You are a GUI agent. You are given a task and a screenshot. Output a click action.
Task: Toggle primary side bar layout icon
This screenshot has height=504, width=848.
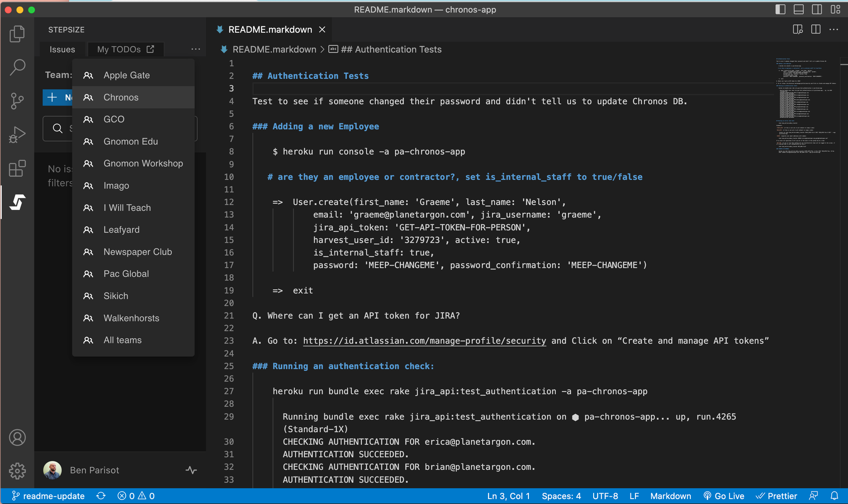pos(781,9)
